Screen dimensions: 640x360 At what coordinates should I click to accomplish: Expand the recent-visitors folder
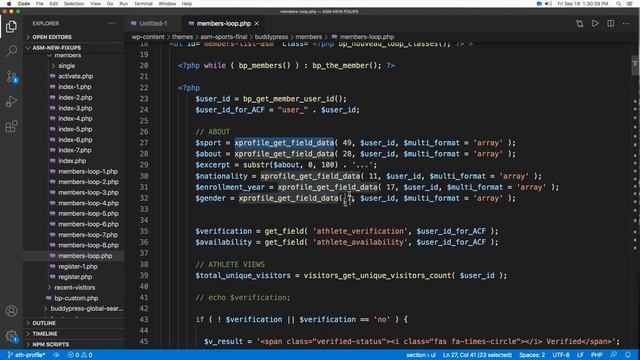click(x=74, y=287)
